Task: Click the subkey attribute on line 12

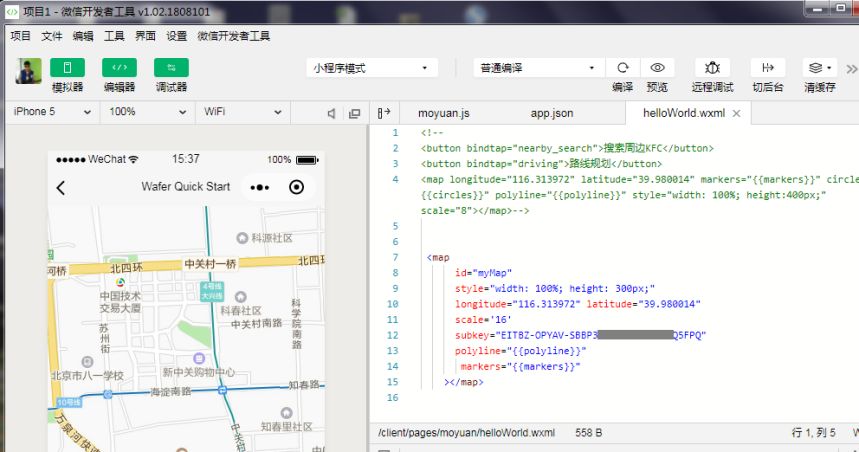Action: (472, 335)
